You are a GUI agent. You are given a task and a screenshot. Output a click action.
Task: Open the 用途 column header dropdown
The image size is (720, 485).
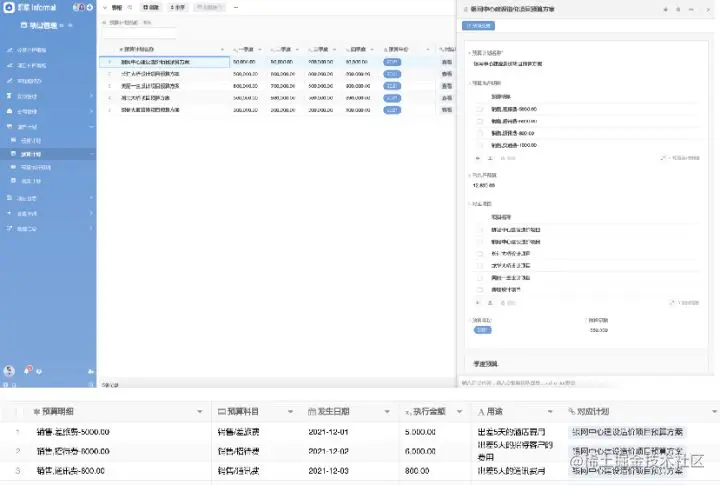[550, 412]
